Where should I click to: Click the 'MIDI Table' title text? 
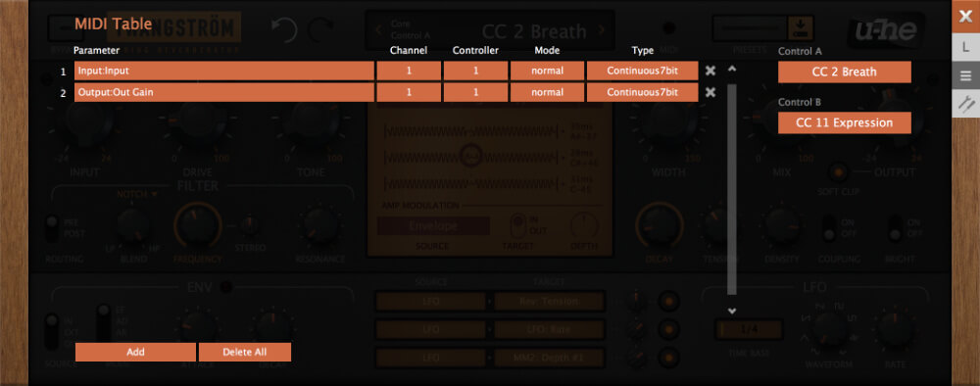coord(113,24)
